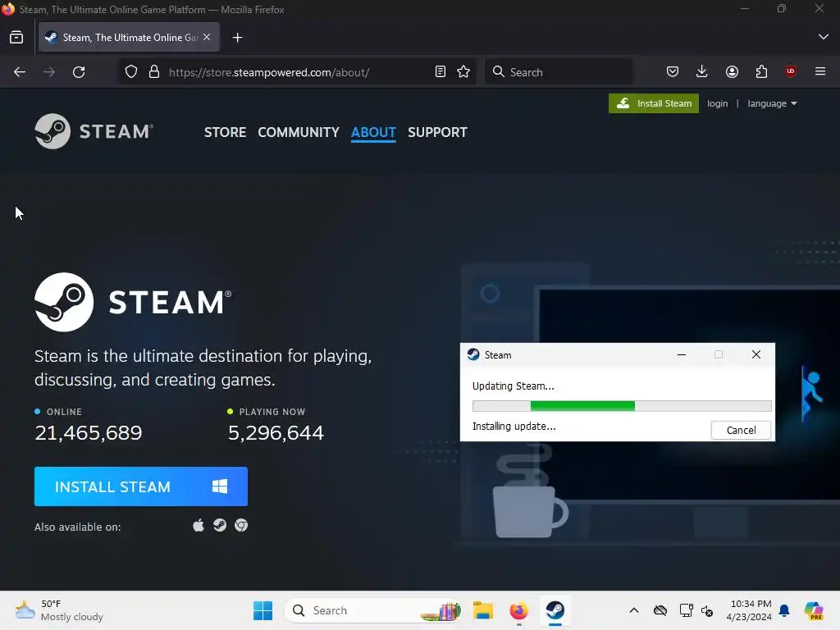Image resolution: width=840 pixels, height=630 pixels.
Task: Bookmark this page with the star
Action: [x=464, y=72]
